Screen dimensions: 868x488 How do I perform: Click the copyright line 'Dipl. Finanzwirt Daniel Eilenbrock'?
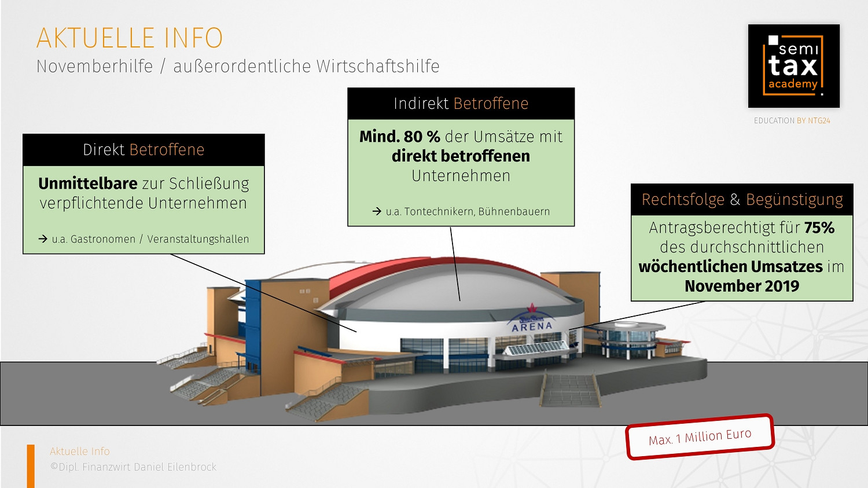click(x=133, y=467)
